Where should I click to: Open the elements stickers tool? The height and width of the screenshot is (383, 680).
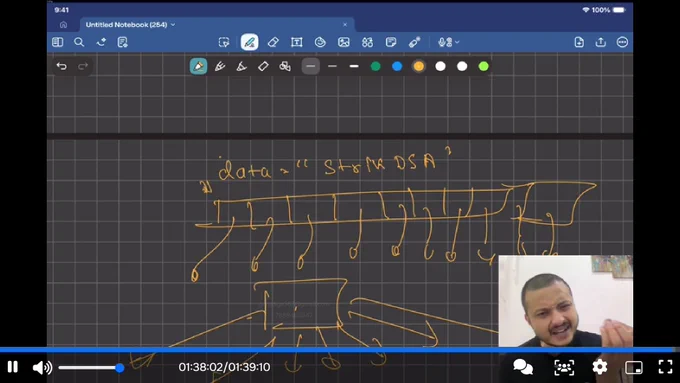coord(367,42)
